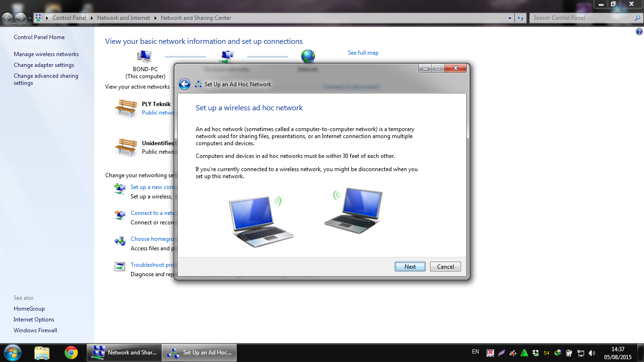Click the yellow 54 tray indicator

coord(547,353)
